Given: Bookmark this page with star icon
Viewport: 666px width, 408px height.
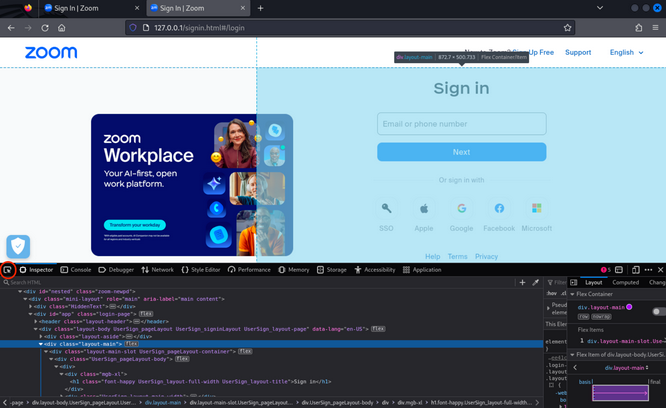Looking at the screenshot, I should [x=567, y=28].
